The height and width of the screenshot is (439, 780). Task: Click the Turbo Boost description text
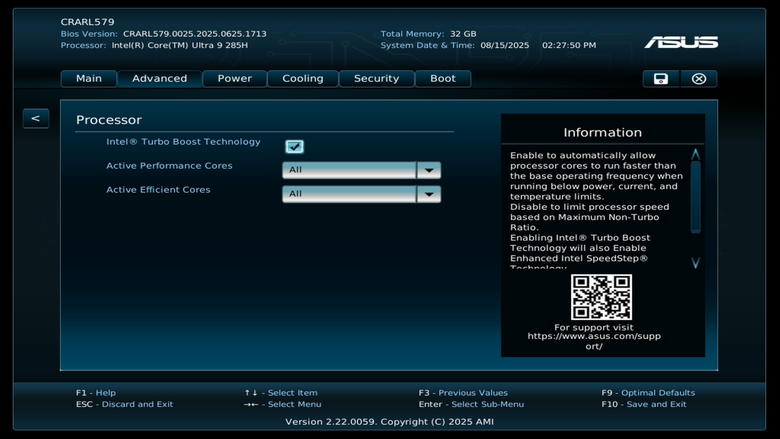tap(596, 211)
